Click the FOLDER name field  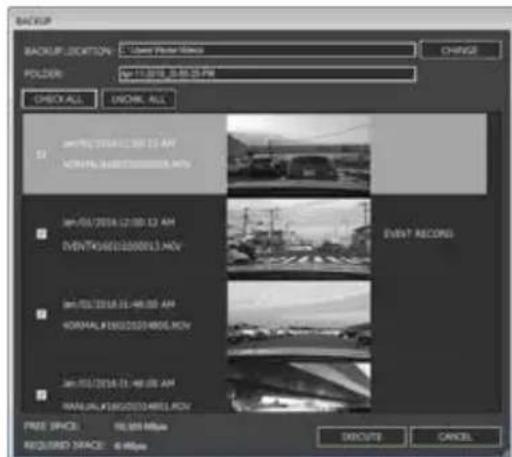[x=267, y=74]
